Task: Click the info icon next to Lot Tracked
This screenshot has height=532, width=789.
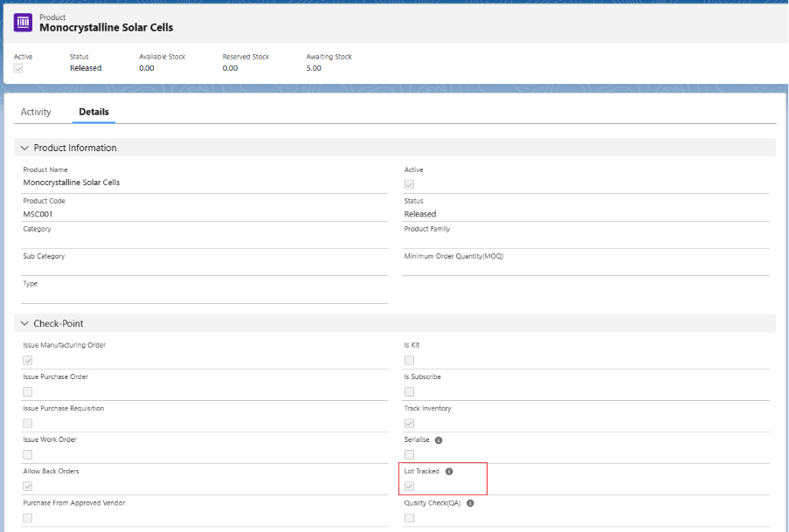Action: (x=449, y=472)
